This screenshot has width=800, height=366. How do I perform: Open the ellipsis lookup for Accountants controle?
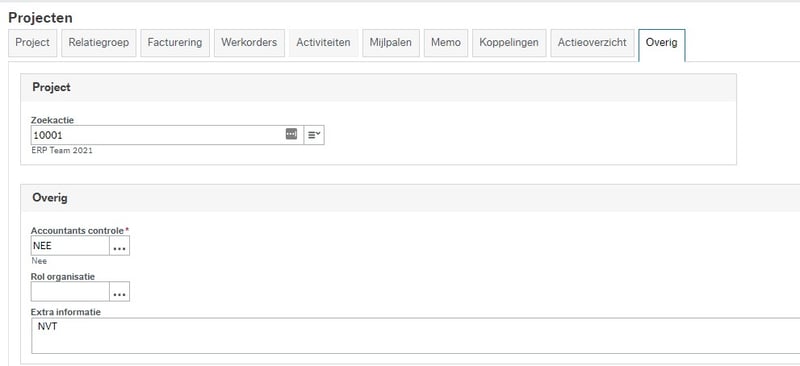[119, 246]
